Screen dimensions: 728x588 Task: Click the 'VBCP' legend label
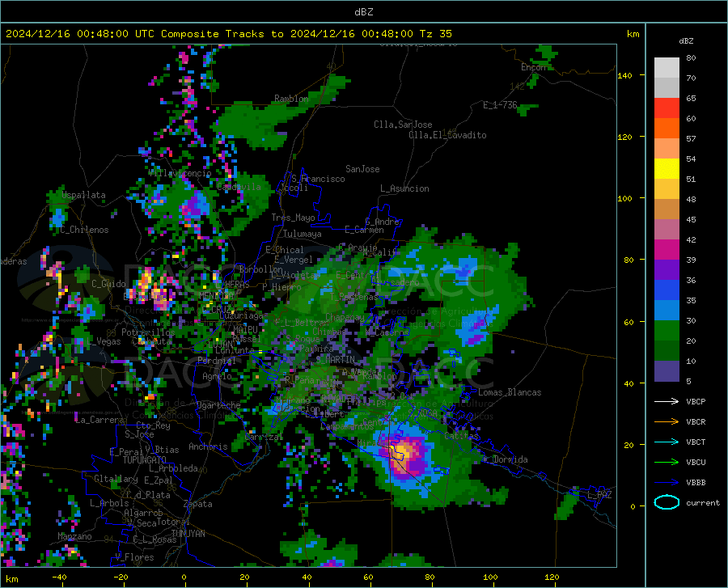696,401
